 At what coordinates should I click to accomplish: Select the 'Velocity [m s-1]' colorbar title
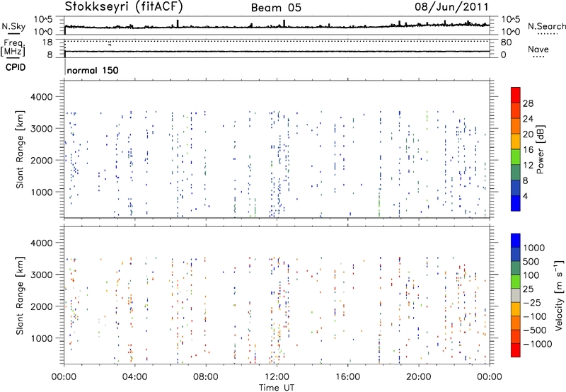pos(559,295)
